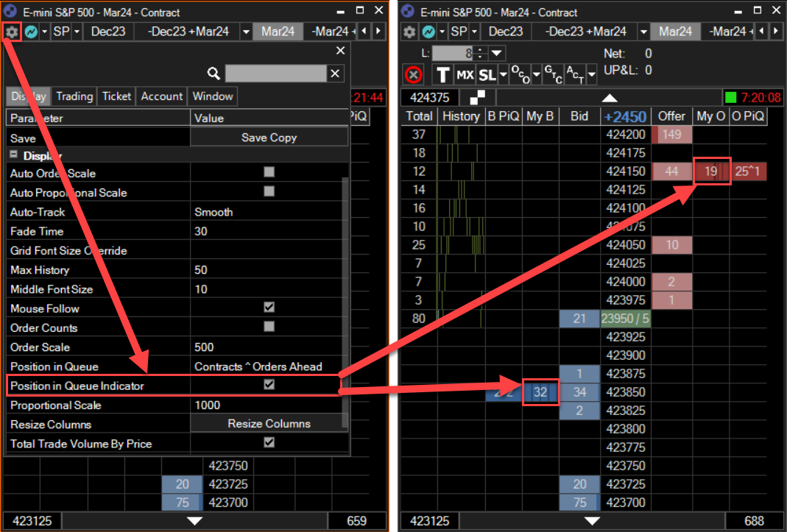Click the teal chart icon in the right window

point(427,32)
